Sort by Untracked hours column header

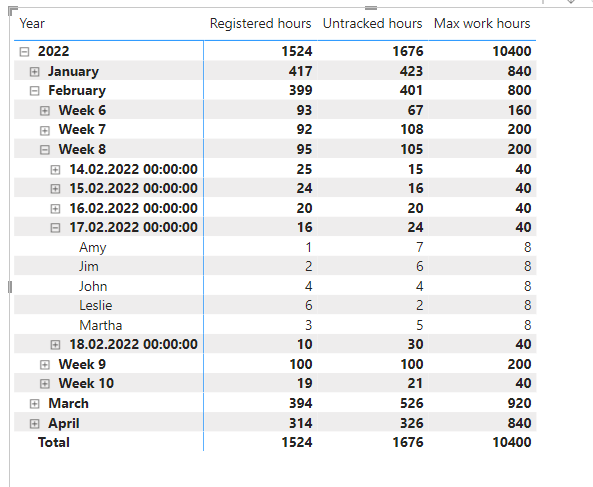point(373,23)
